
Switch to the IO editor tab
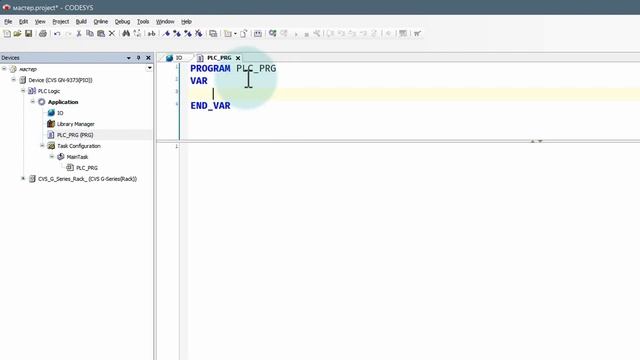pyautogui.click(x=175, y=58)
